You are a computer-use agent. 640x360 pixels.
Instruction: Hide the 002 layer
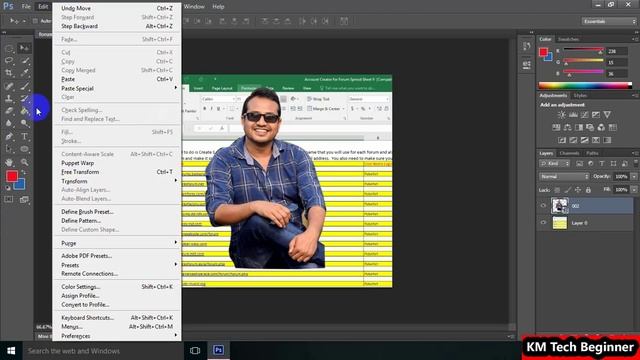pos(543,206)
